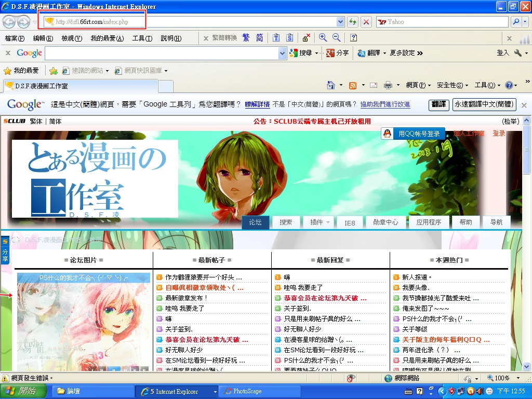Click the zoom out magnifier toolbar icon
This screenshot has width=532, height=399.
point(336,37)
